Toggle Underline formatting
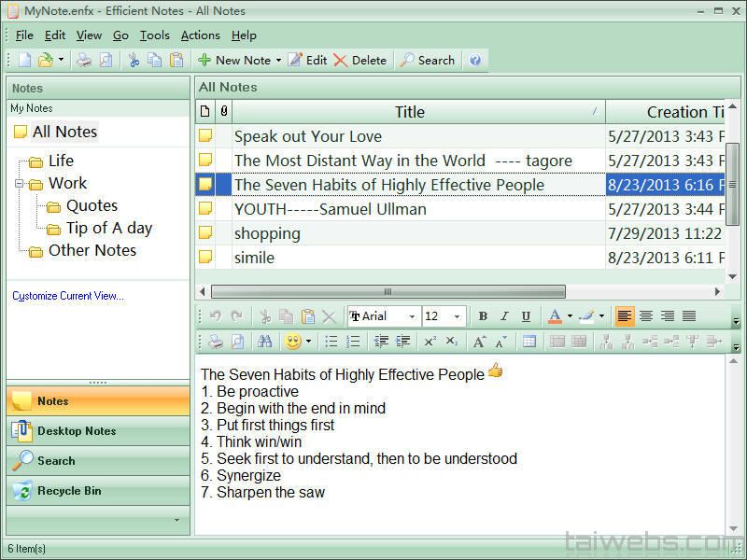This screenshot has height=560, width=747. (526, 316)
